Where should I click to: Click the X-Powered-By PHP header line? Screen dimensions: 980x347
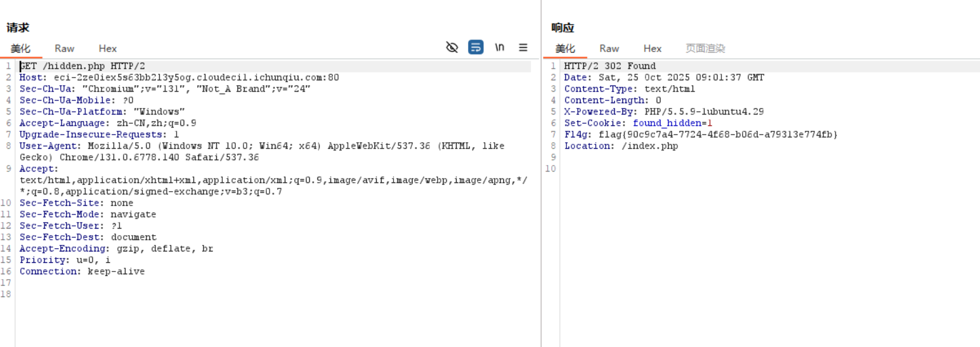(663, 112)
